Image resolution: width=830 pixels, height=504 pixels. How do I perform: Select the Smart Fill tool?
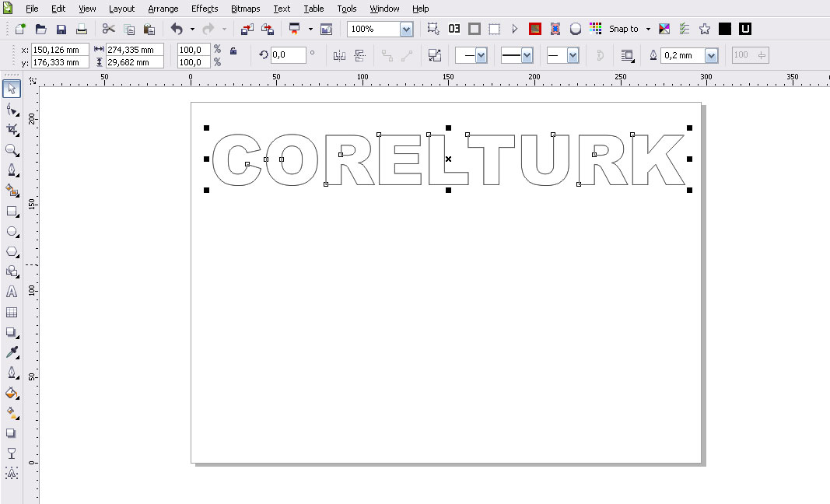pos(12,191)
